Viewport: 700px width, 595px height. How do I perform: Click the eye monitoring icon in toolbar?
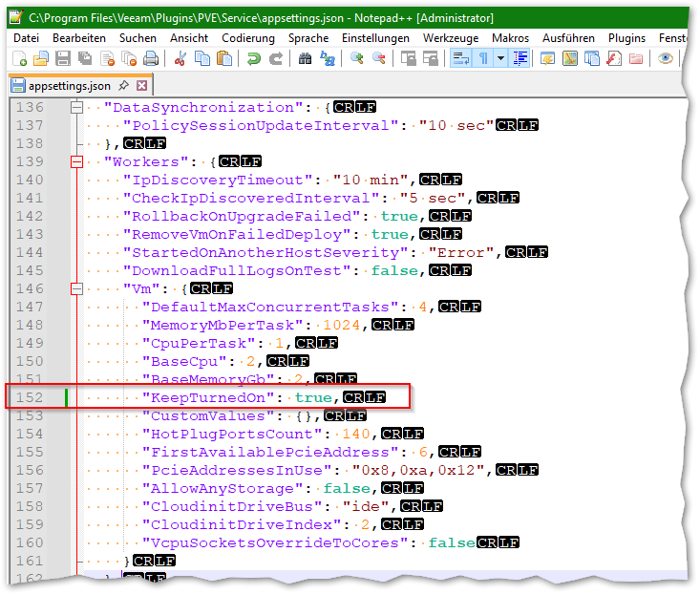tap(665, 59)
